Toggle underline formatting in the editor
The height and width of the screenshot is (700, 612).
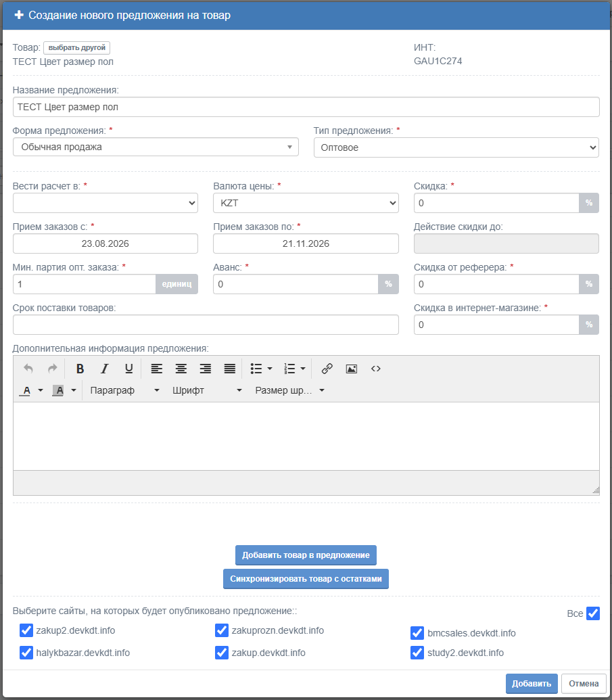(128, 369)
